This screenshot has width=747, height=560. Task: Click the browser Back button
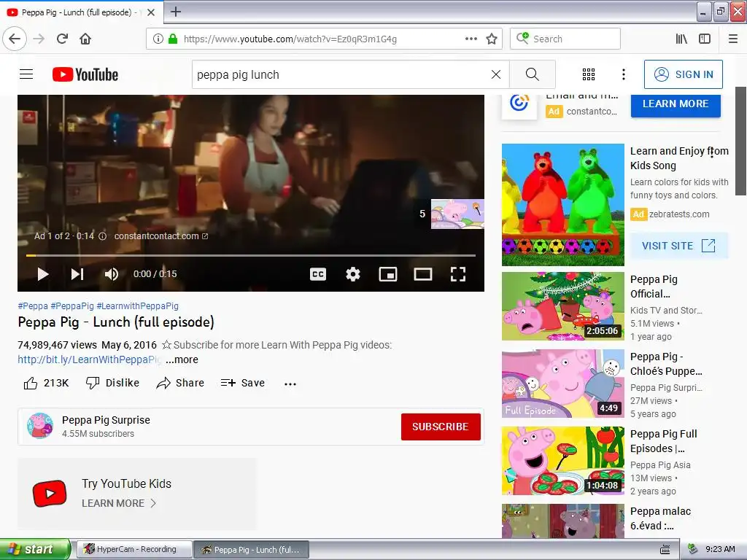click(x=15, y=39)
